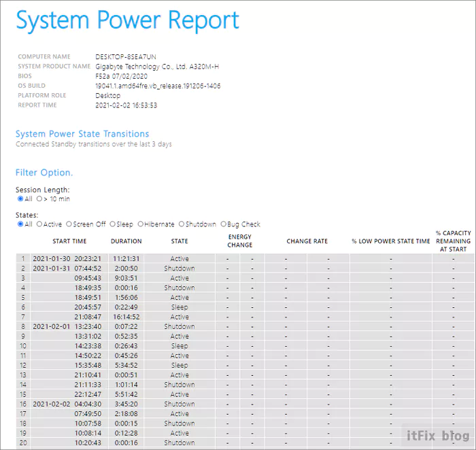Click start time 07:49:50 in row 17
The height and width of the screenshot is (450, 476).
pos(88,414)
